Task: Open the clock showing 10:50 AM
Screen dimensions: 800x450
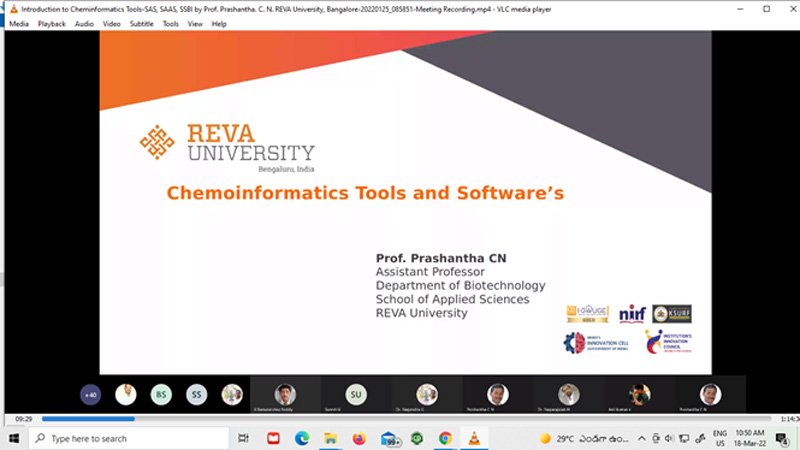Action: point(750,439)
